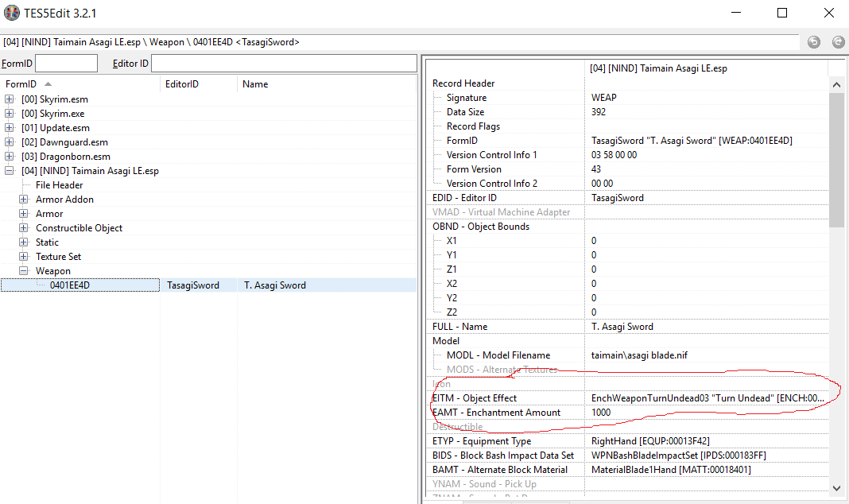This screenshot has width=849, height=504.
Task: Click the record view scrollbar down arrow
Action: coord(836,488)
